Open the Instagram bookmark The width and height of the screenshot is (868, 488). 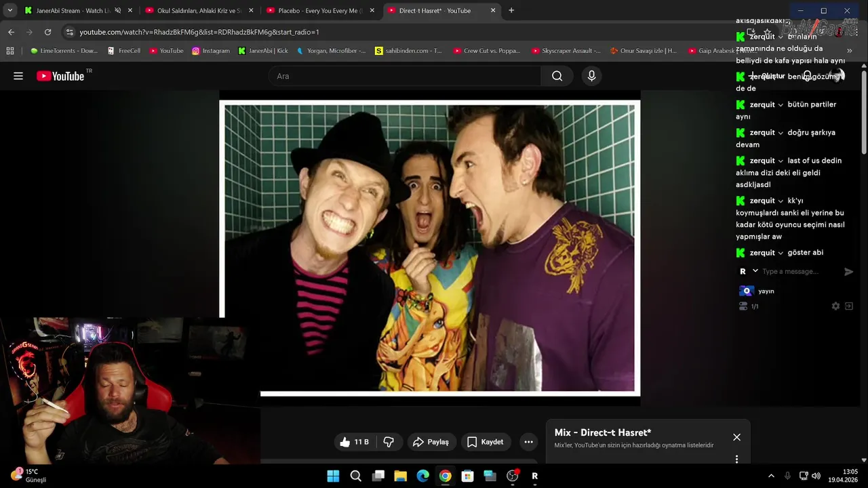tap(210, 51)
